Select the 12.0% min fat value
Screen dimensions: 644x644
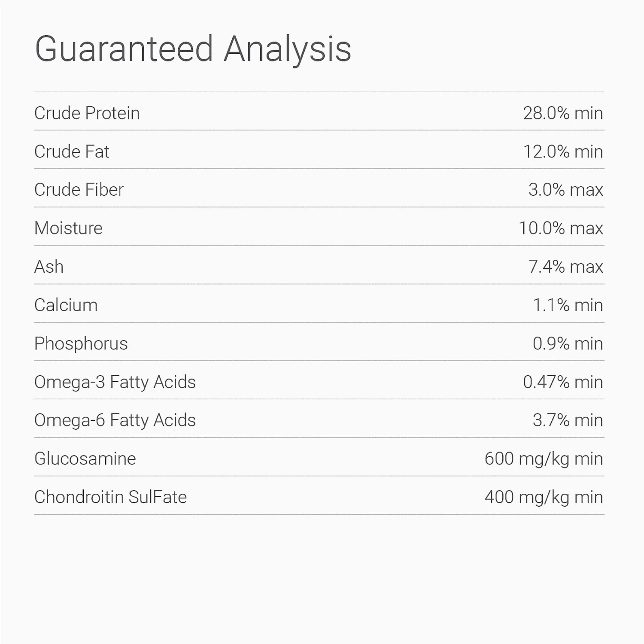tap(563, 152)
